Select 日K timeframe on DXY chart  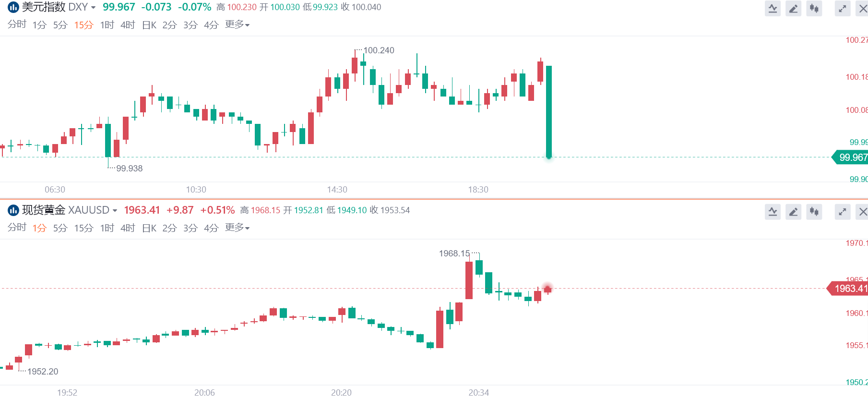149,25
